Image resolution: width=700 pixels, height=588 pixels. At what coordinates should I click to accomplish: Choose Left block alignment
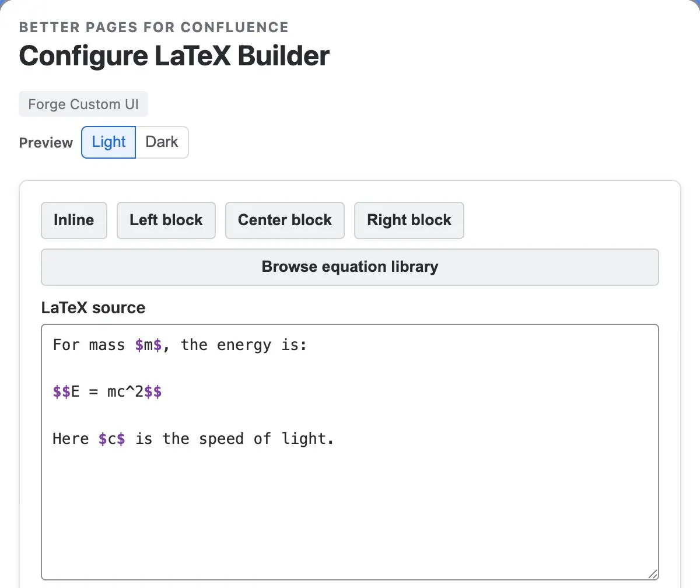click(x=166, y=220)
